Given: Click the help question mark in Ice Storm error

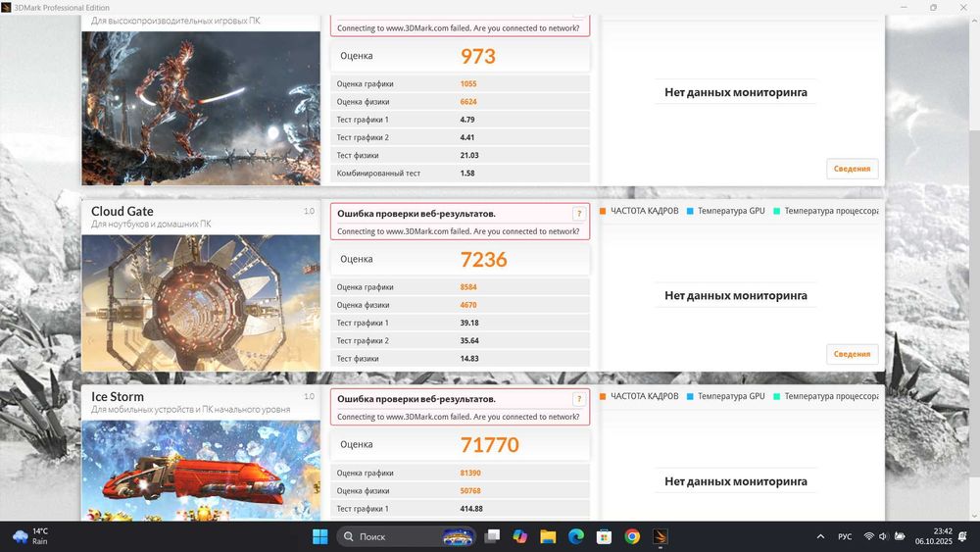Looking at the screenshot, I should pyautogui.click(x=579, y=399).
